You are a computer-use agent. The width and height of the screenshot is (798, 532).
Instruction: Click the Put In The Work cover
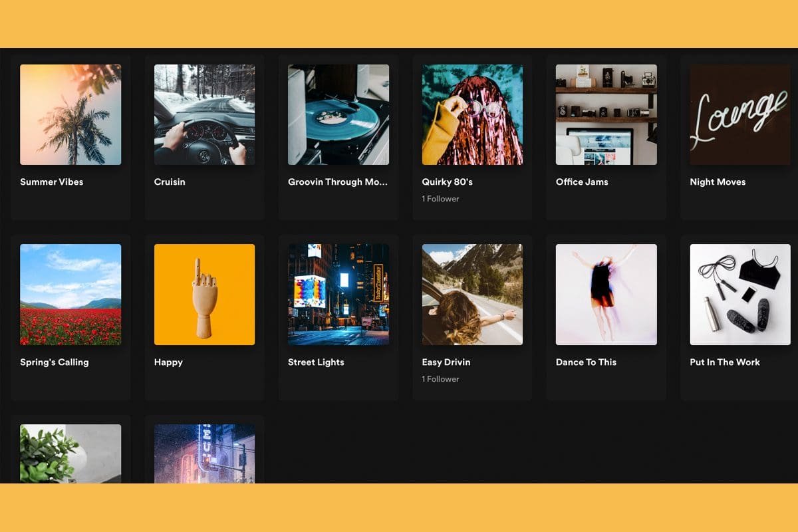(740, 295)
